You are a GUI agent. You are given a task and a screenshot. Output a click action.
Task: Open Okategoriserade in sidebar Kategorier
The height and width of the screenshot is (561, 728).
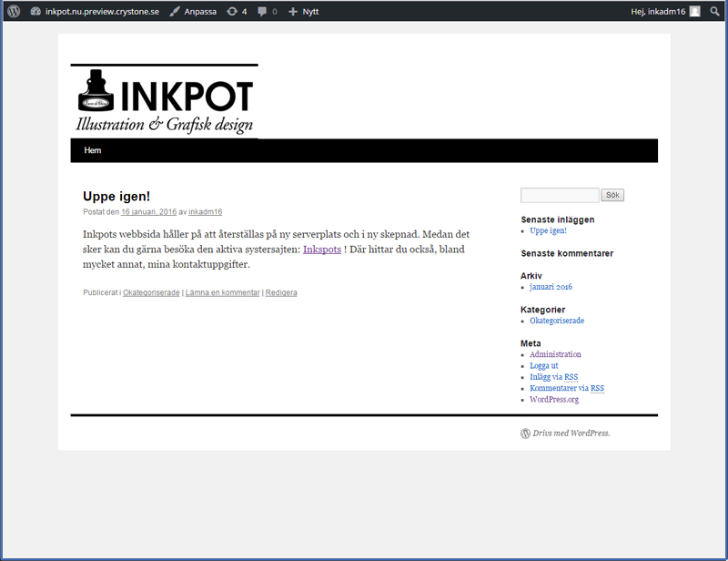557,321
